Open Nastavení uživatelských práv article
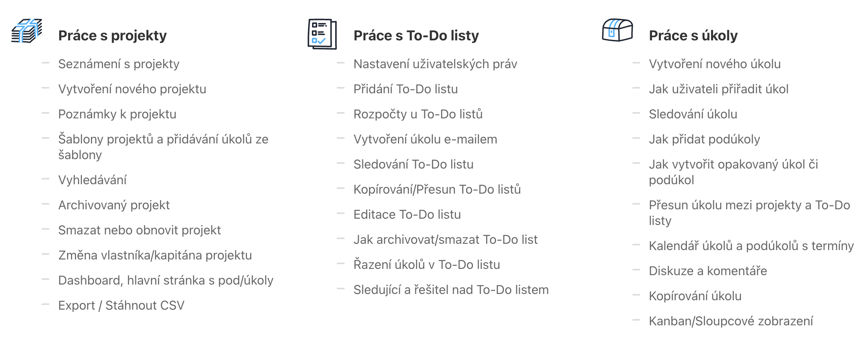The width and height of the screenshot is (868, 341). 435,64
